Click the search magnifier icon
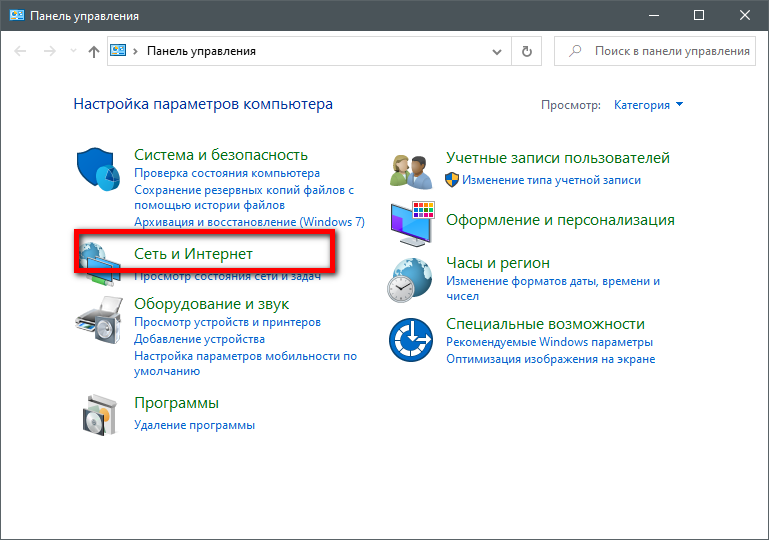Image resolution: width=769 pixels, height=540 pixels. pos(575,51)
